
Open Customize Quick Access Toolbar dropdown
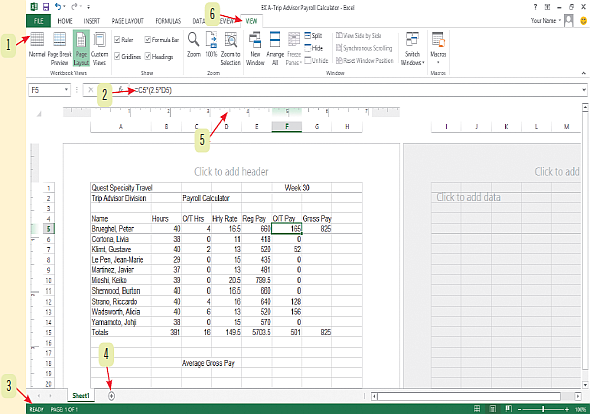[88, 7]
